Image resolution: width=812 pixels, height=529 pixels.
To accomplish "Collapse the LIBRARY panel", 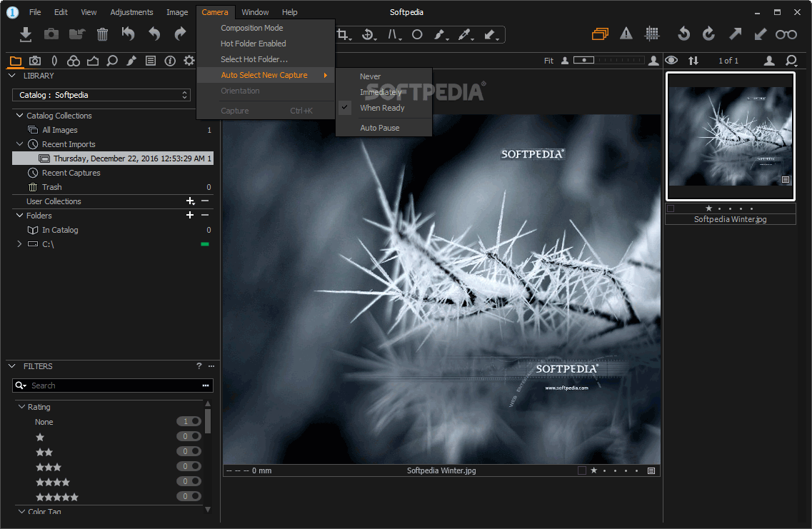I will [x=12, y=76].
